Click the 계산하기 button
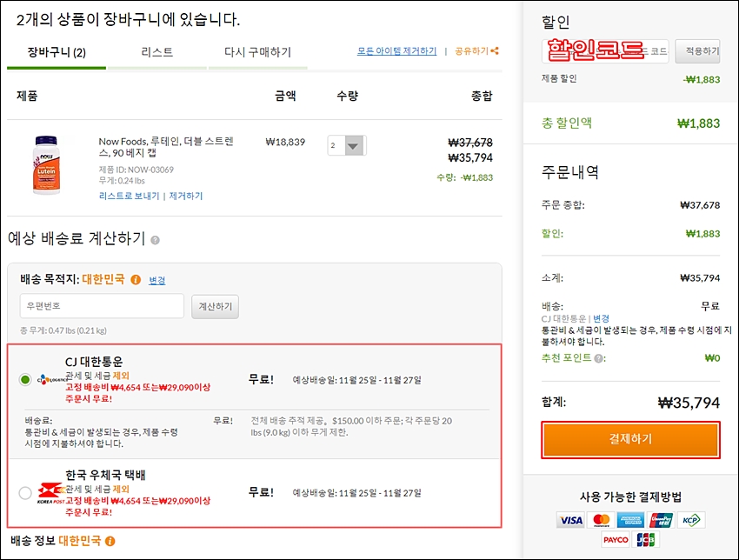The height and width of the screenshot is (560, 739). 215,306
